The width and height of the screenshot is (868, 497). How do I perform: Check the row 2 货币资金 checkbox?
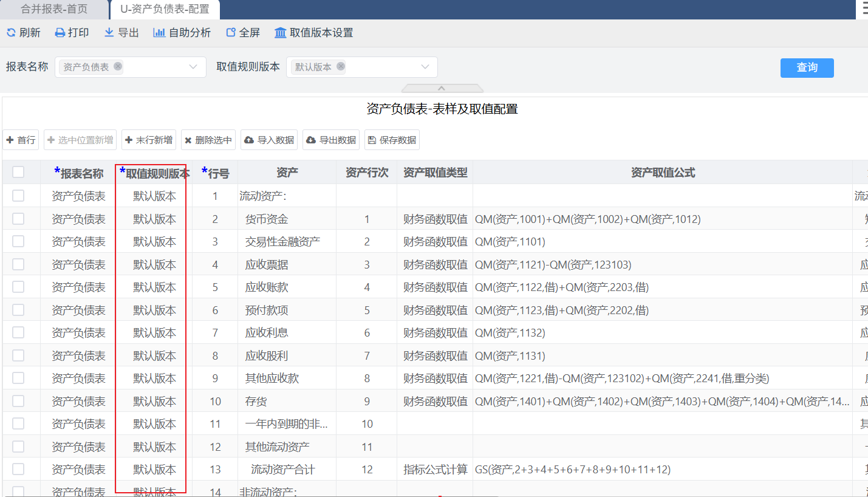[x=18, y=219]
